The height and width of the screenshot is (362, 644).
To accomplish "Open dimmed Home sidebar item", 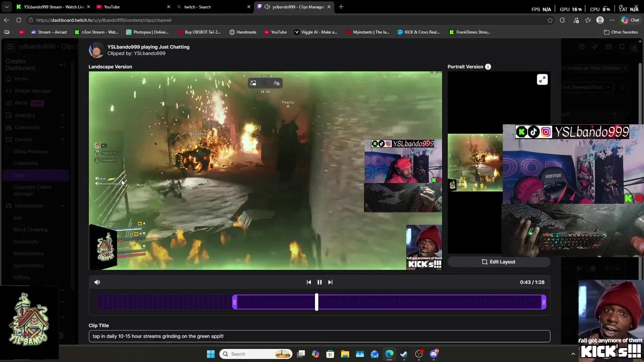I will [x=21, y=79].
